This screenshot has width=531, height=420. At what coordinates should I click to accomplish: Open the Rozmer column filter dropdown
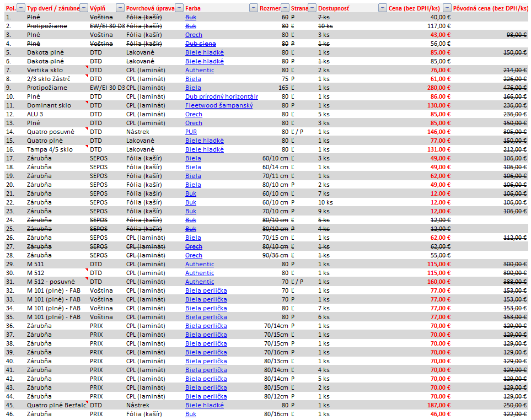(285, 8)
